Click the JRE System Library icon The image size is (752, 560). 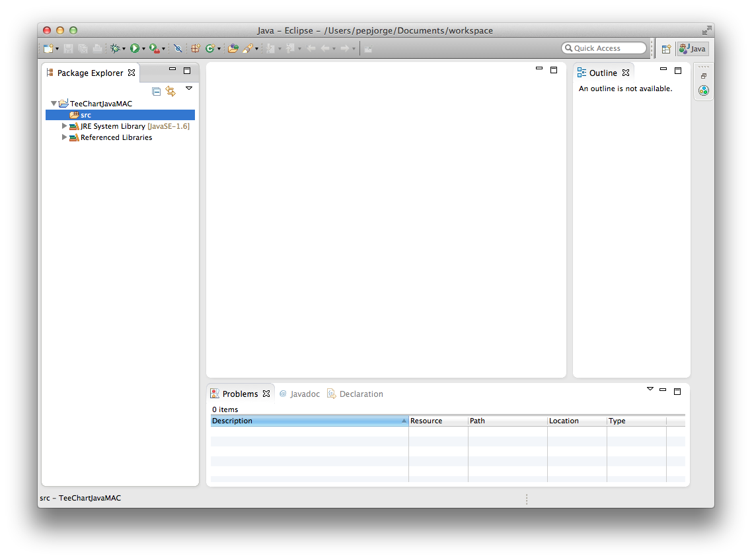(x=74, y=126)
